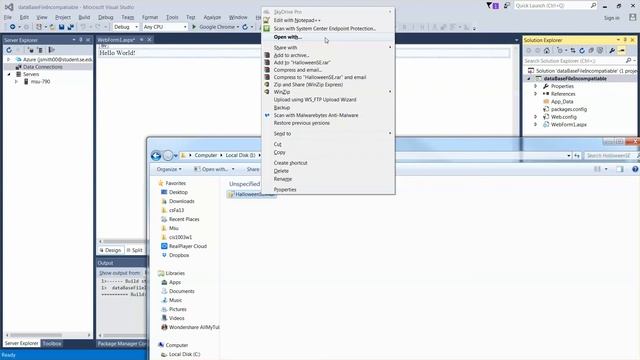Click Share button in explorer toolbar
The width and height of the screenshot is (640, 360).
(x=252, y=169)
